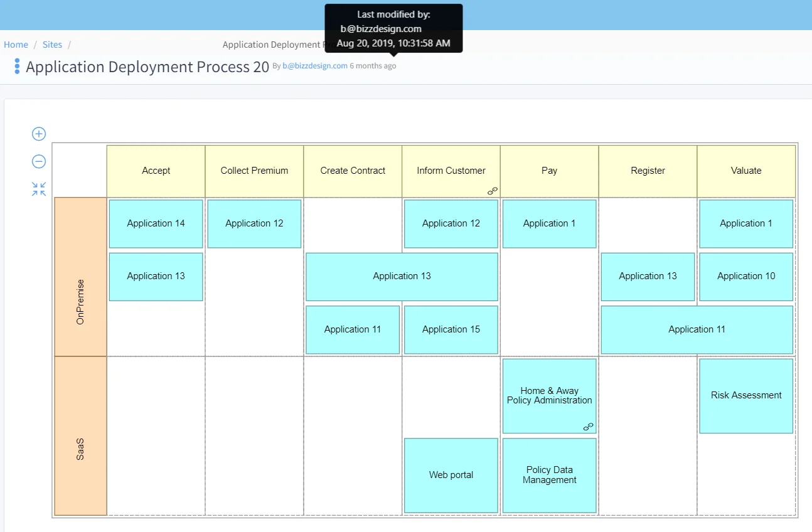812x532 pixels.
Task: Select the Application Deployment Process breadcrumb entry
Action: point(277,45)
